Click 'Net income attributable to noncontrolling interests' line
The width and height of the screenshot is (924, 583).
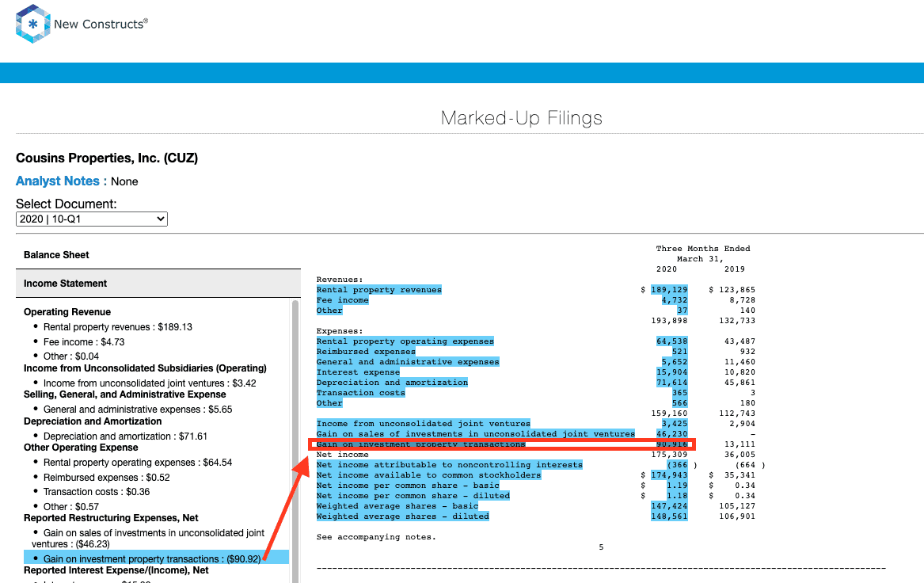450,465
